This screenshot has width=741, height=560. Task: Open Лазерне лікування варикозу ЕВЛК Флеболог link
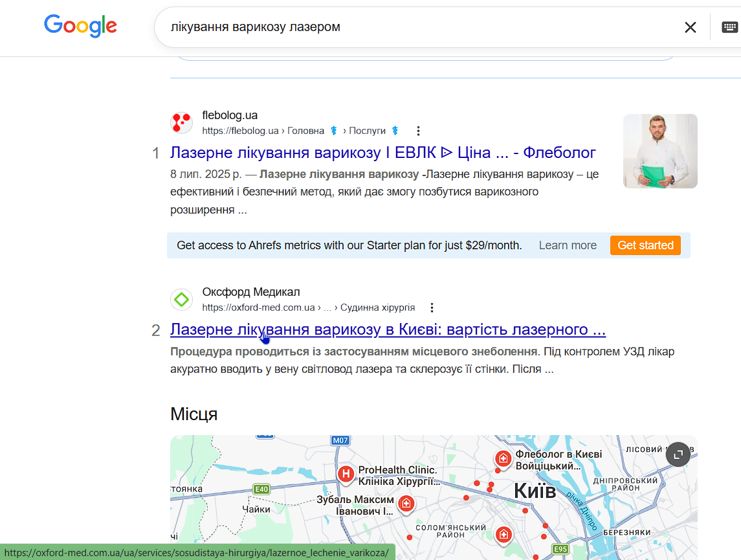point(382,153)
